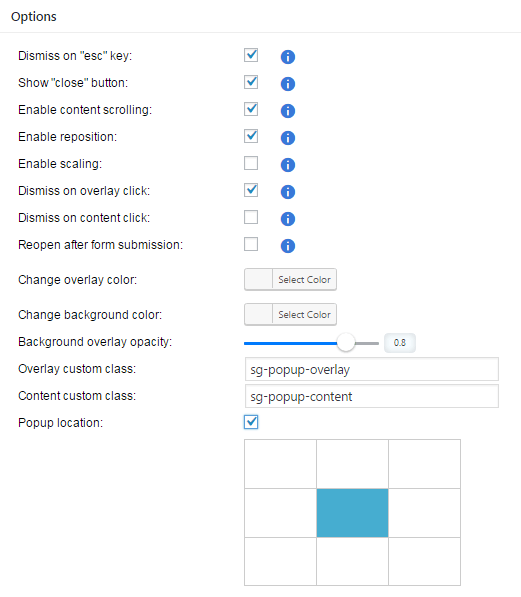Click the Overlay custom class text field
The image size is (521, 597).
click(372, 369)
